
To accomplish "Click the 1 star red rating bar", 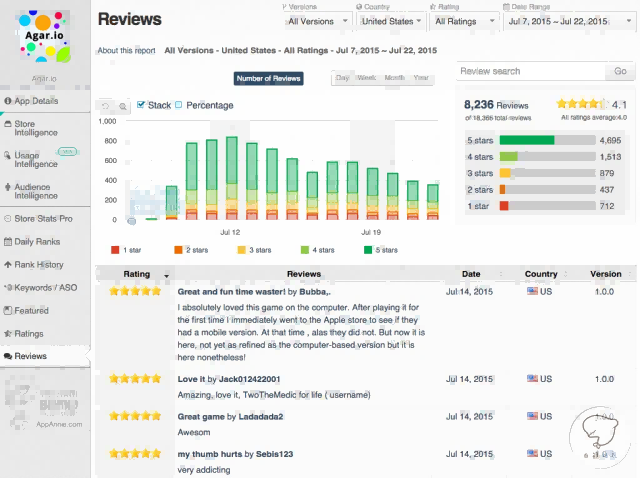I will (504, 206).
